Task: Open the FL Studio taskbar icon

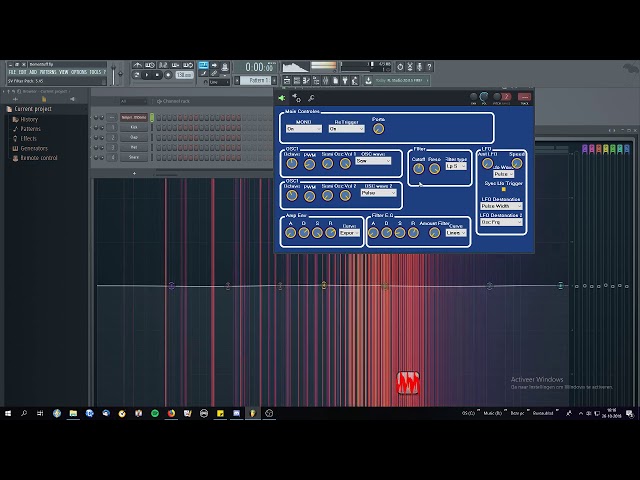Action: (253, 413)
